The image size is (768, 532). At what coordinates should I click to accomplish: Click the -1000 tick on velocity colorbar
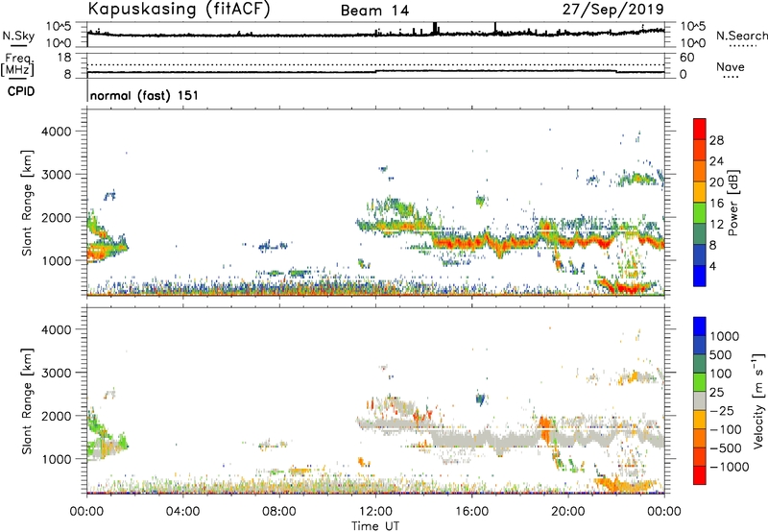(729, 467)
